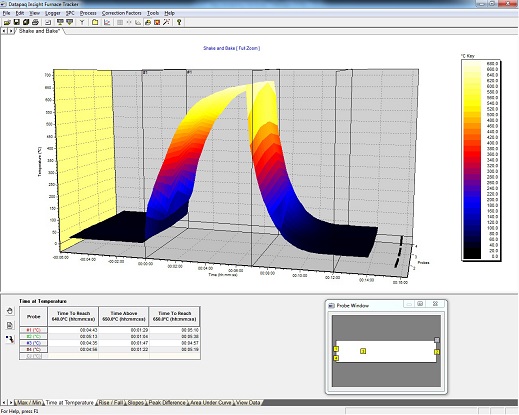
Task: Switch to the Peak Difference tab
Action: click(167, 403)
